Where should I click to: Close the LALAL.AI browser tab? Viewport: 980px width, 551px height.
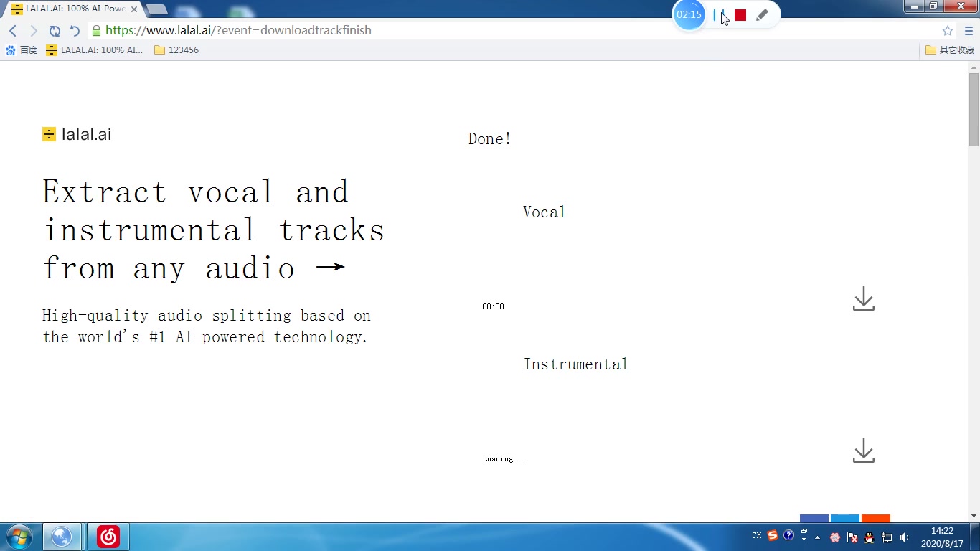click(133, 9)
